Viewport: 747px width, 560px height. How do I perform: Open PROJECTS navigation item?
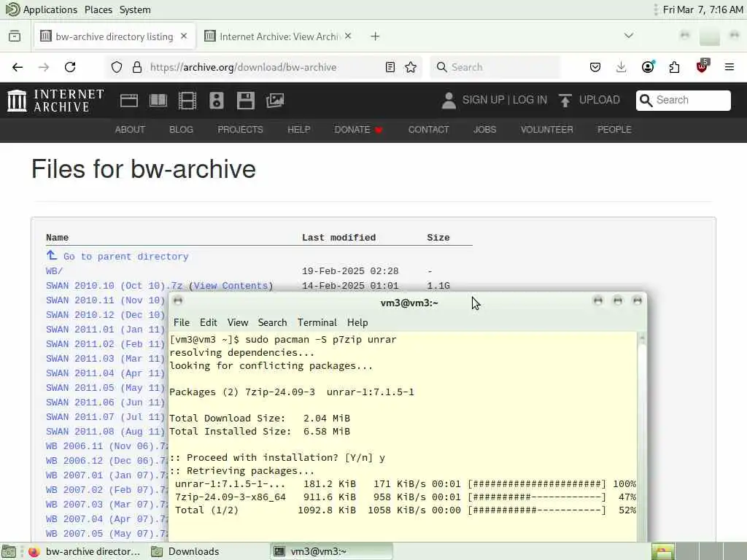click(x=240, y=130)
